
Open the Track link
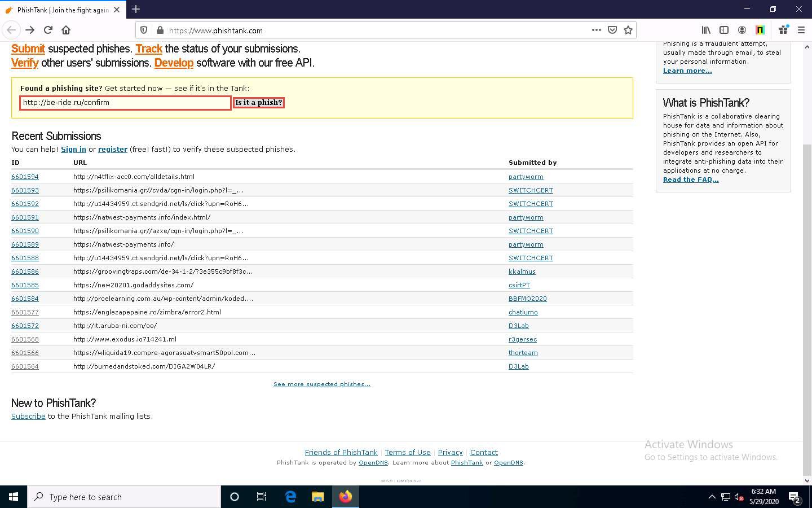coord(149,49)
